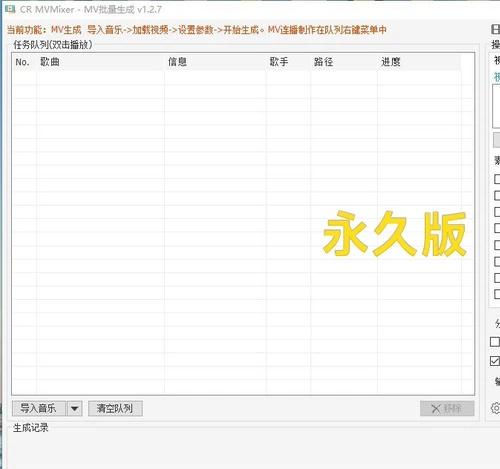
Task: Open settings via the gear icon
Action: pos(496,408)
